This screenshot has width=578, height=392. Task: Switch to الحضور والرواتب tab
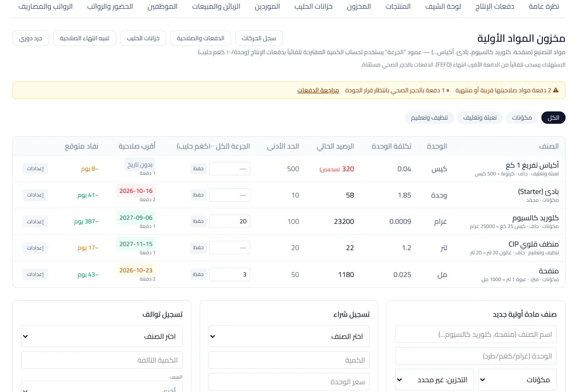coord(110,7)
